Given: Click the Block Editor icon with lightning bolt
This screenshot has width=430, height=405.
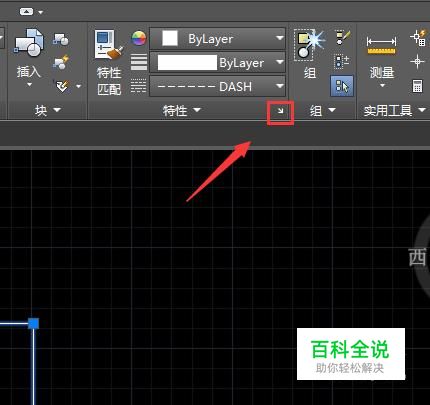Looking at the screenshot, I should [x=61, y=62].
